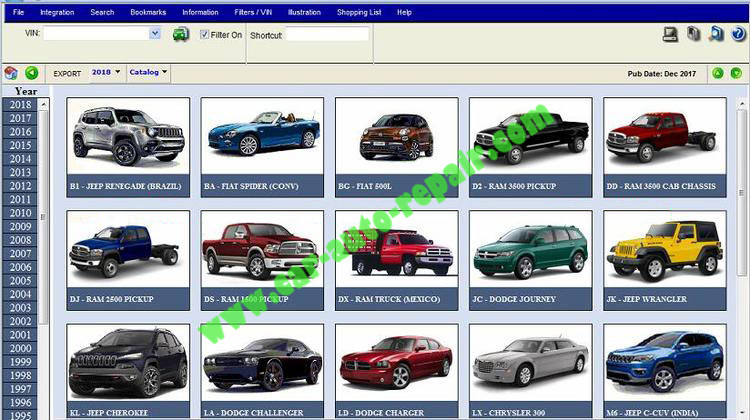Screen dimensions: 750x420
Task: Open the File menu
Action: (19, 12)
